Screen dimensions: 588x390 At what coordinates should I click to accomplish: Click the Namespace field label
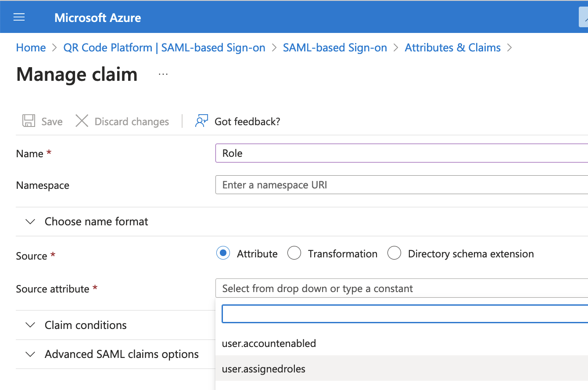click(x=43, y=185)
